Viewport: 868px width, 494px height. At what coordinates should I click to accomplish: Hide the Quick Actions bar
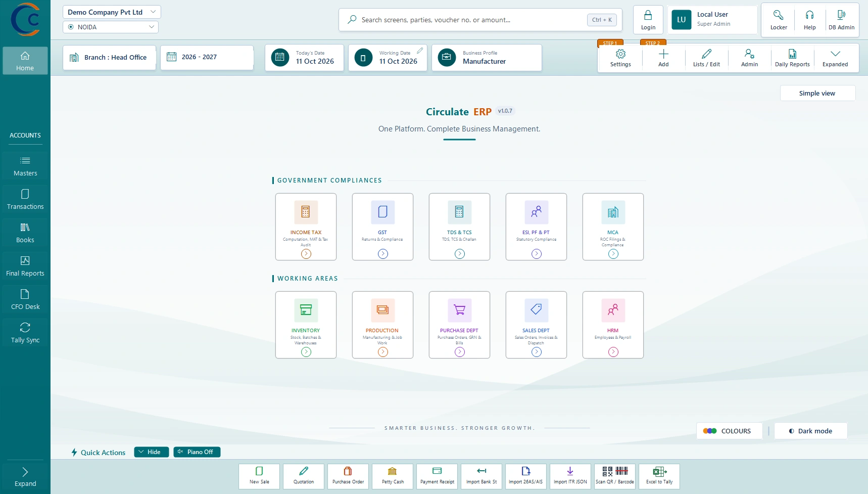151,452
